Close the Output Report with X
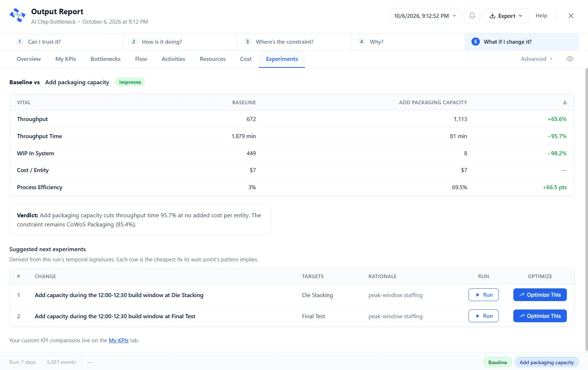 pos(571,16)
